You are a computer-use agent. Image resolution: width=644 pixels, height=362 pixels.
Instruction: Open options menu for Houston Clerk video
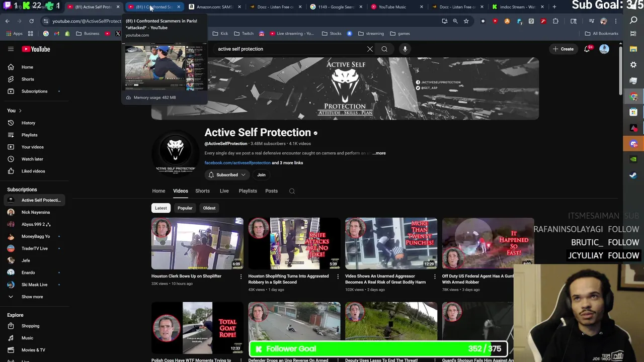(x=240, y=277)
